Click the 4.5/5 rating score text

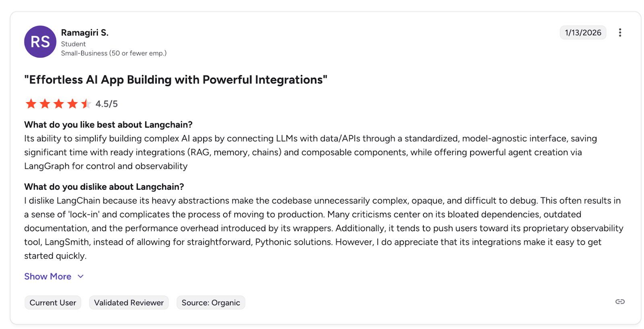click(107, 104)
